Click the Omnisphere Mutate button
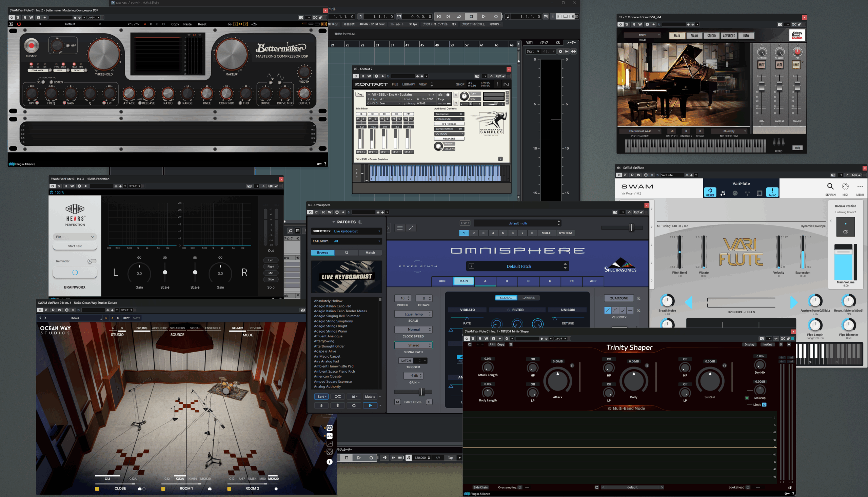868x497 pixels. 370,397
